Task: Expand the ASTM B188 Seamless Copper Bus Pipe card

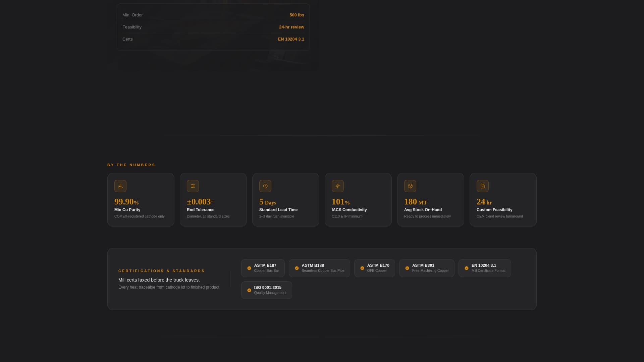Action: coord(319,268)
